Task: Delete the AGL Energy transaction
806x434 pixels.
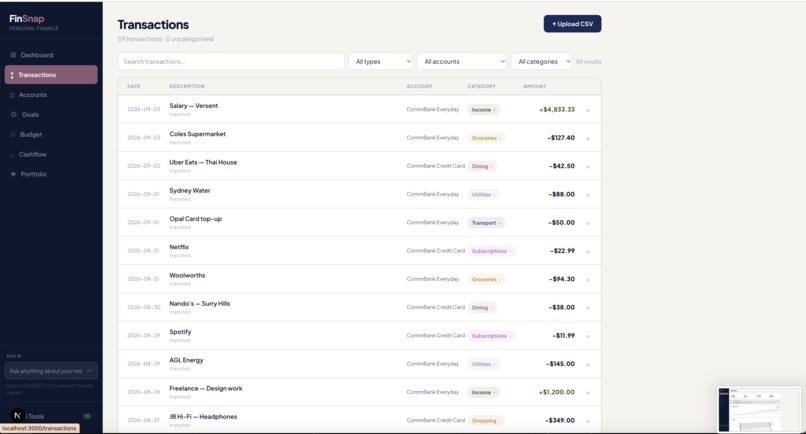Action: tap(588, 365)
